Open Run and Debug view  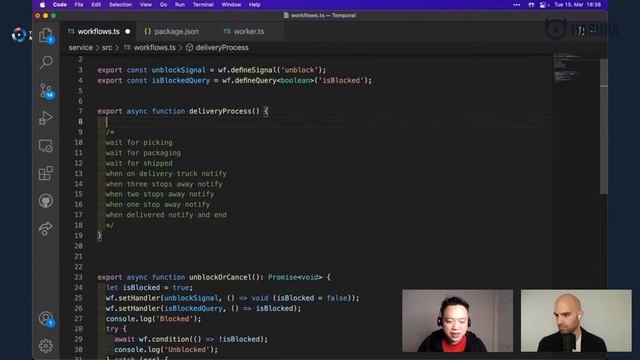pos(46,118)
